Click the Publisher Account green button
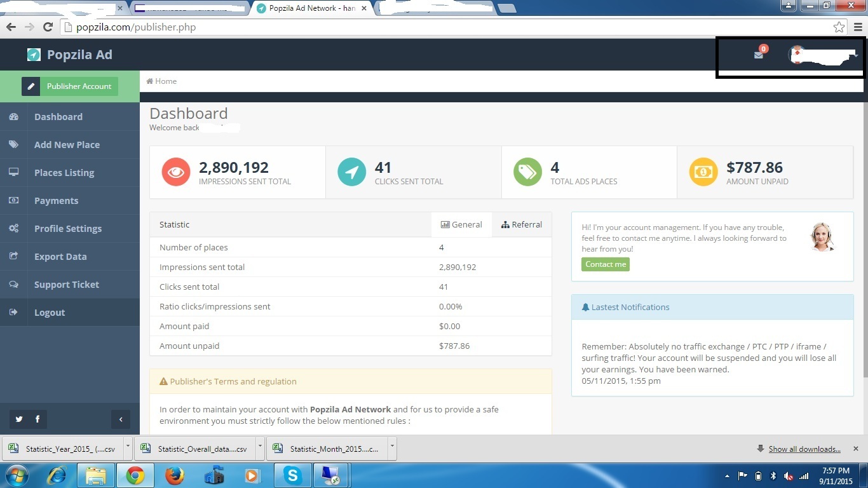The image size is (868, 488). coord(79,86)
